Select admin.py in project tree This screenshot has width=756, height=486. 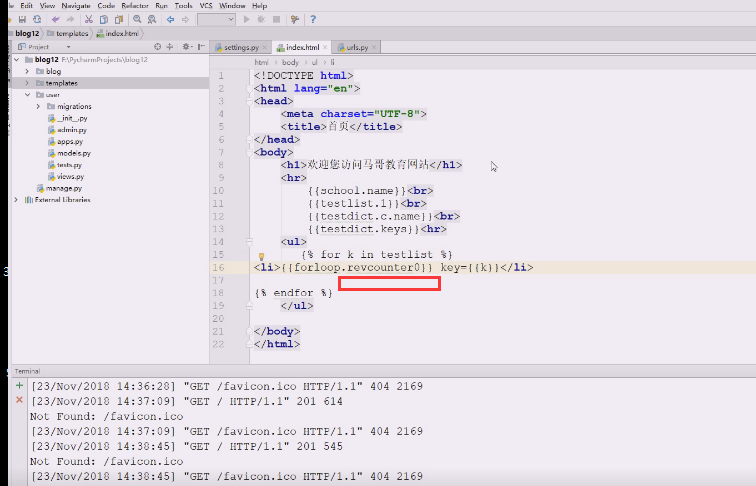coord(72,130)
